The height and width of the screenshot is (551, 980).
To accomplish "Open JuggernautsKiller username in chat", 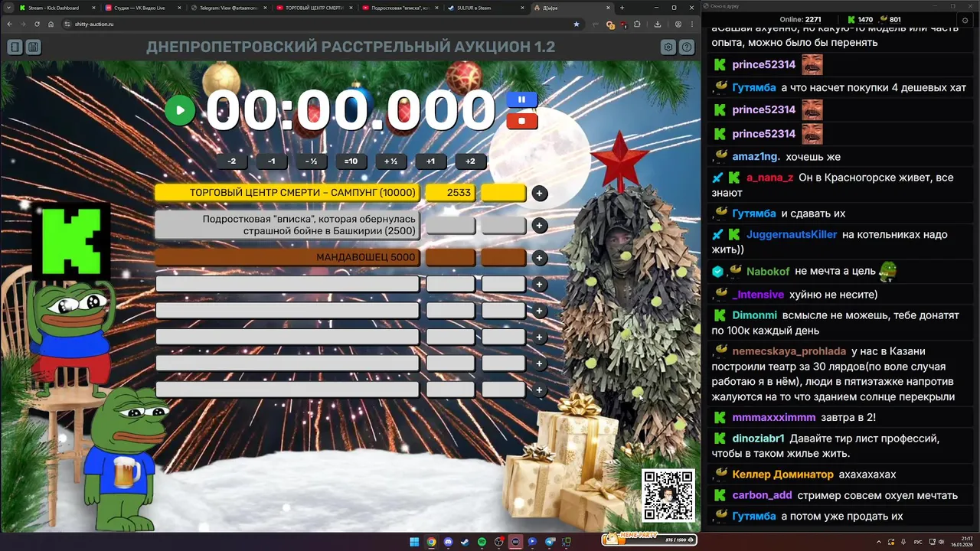I will 792,234.
